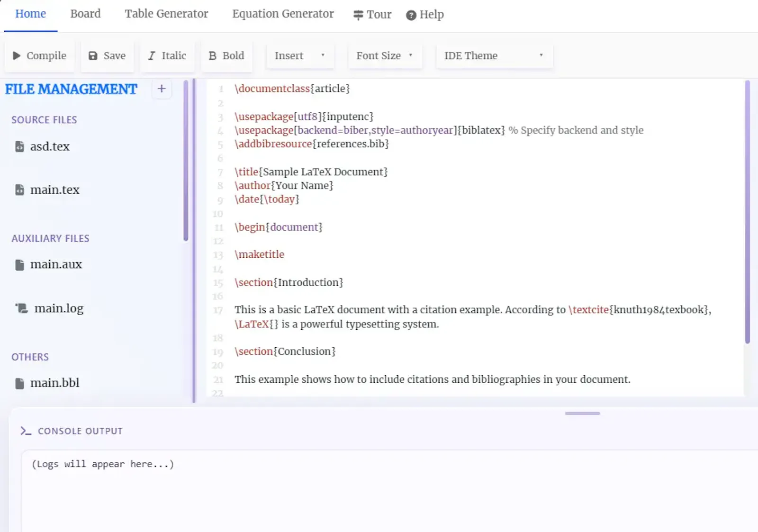Click the Help question mark icon
This screenshot has height=532, width=758.
coord(411,15)
